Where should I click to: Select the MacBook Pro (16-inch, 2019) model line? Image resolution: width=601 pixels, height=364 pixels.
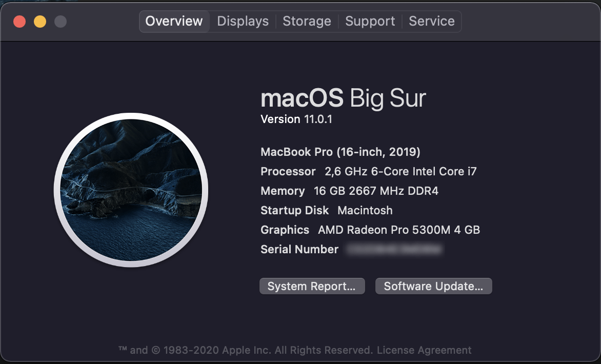(340, 152)
